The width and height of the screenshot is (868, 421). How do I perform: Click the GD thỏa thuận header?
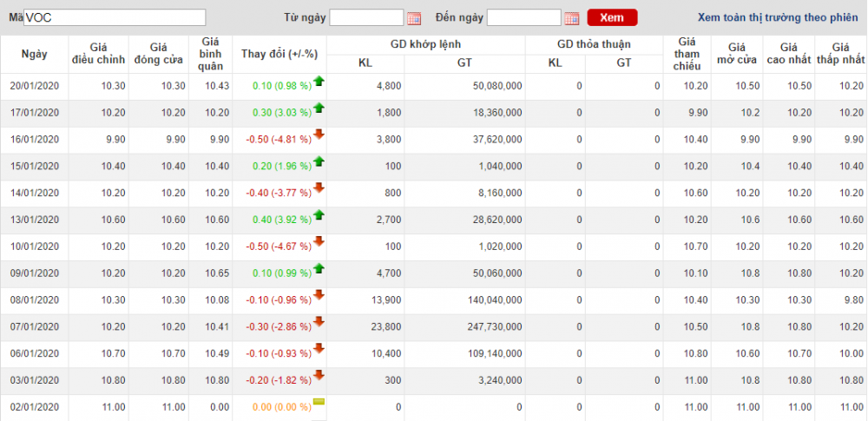pyautogui.click(x=594, y=45)
